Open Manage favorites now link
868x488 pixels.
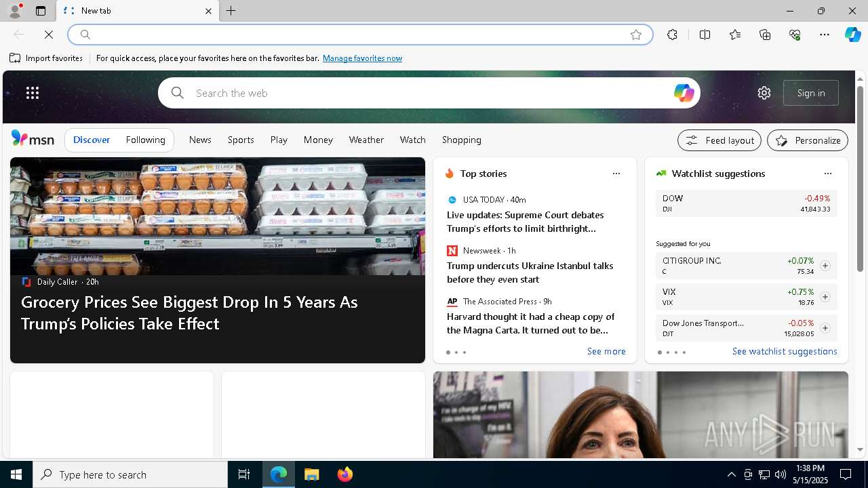[x=362, y=58]
